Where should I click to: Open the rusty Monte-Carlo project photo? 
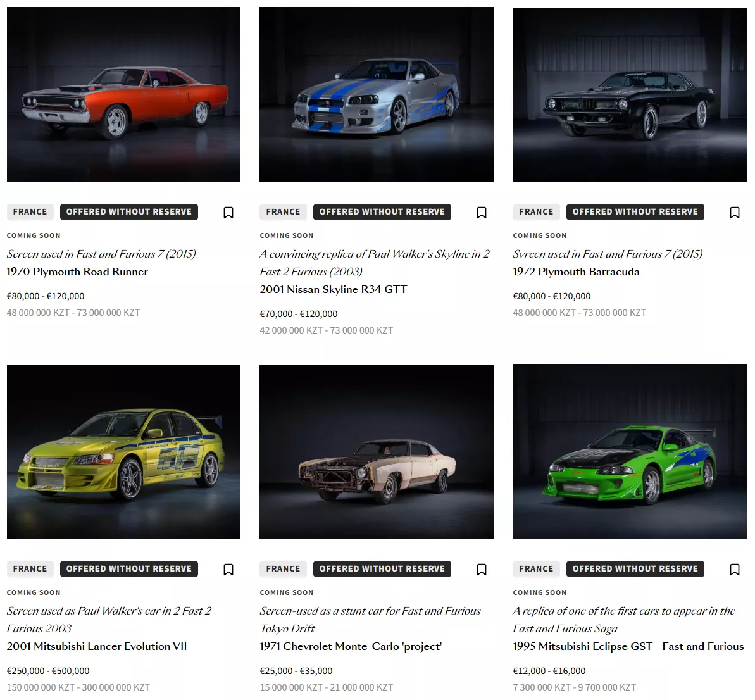(x=377, y=451)
